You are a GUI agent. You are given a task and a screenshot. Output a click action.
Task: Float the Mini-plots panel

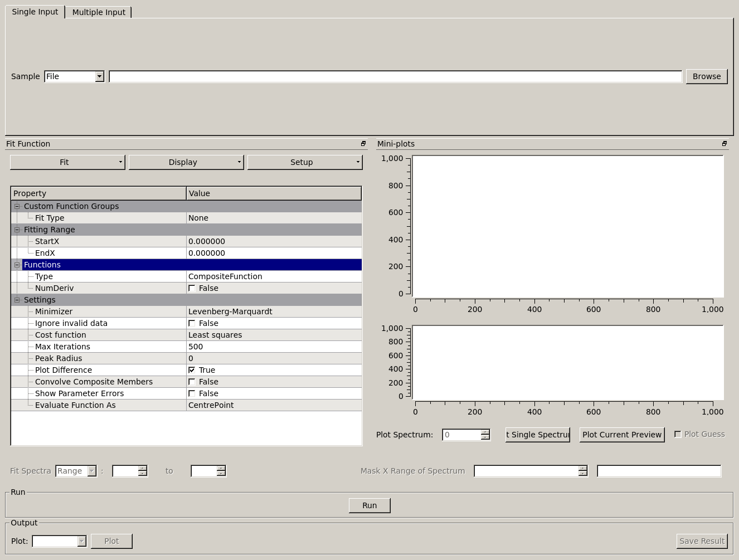725,144
